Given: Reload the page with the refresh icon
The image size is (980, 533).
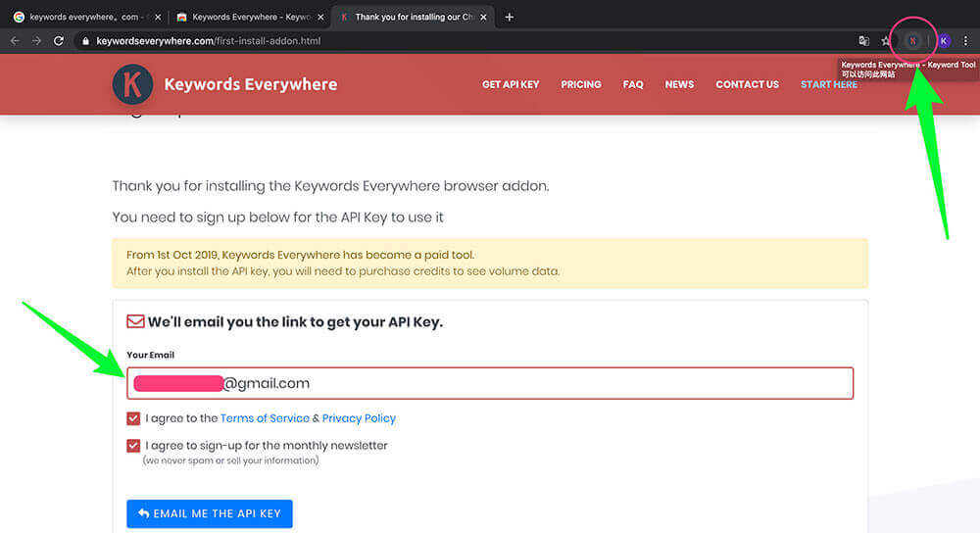Looking at the screenshot, I should click(x=59, y=40).
